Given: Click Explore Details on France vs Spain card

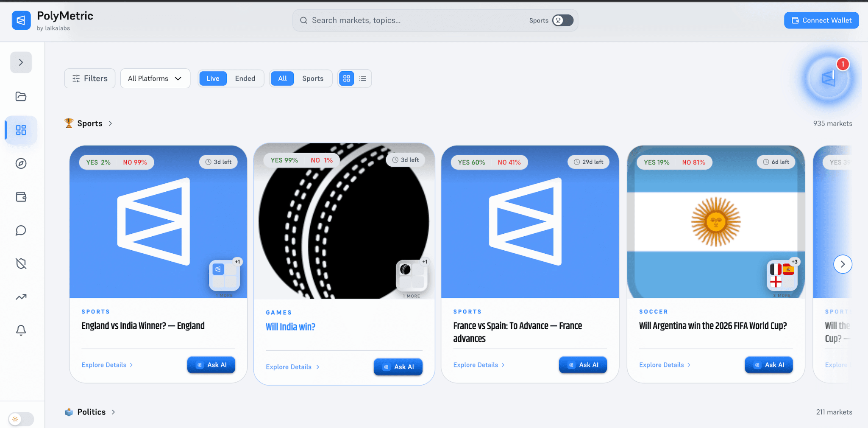Looking at the screenshot, I should (479, 365).
